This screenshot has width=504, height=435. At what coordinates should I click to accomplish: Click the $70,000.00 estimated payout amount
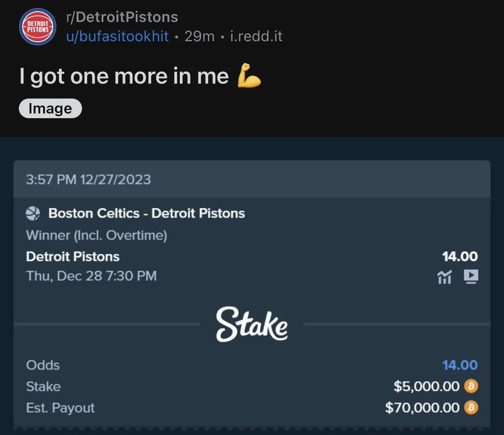pos(422,408)
